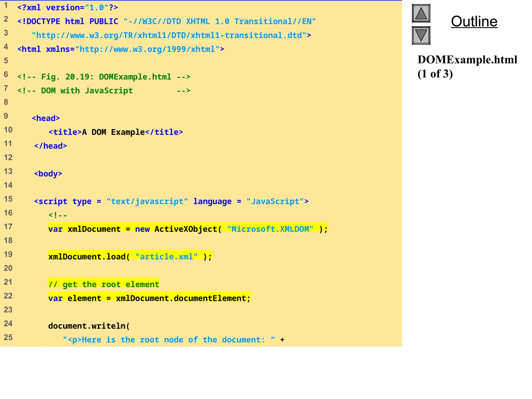The image size is (532, 399).
Task: Click the closing head tag
Action: coord(51,146)
